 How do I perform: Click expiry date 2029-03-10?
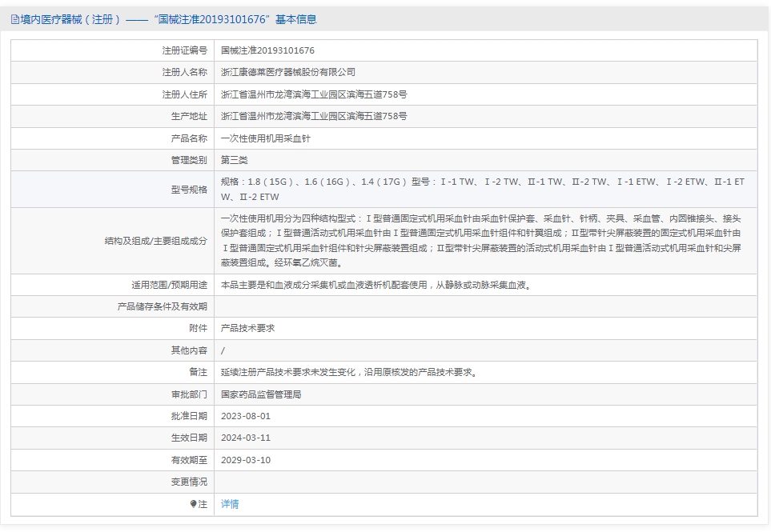click(x=246, y=460)
